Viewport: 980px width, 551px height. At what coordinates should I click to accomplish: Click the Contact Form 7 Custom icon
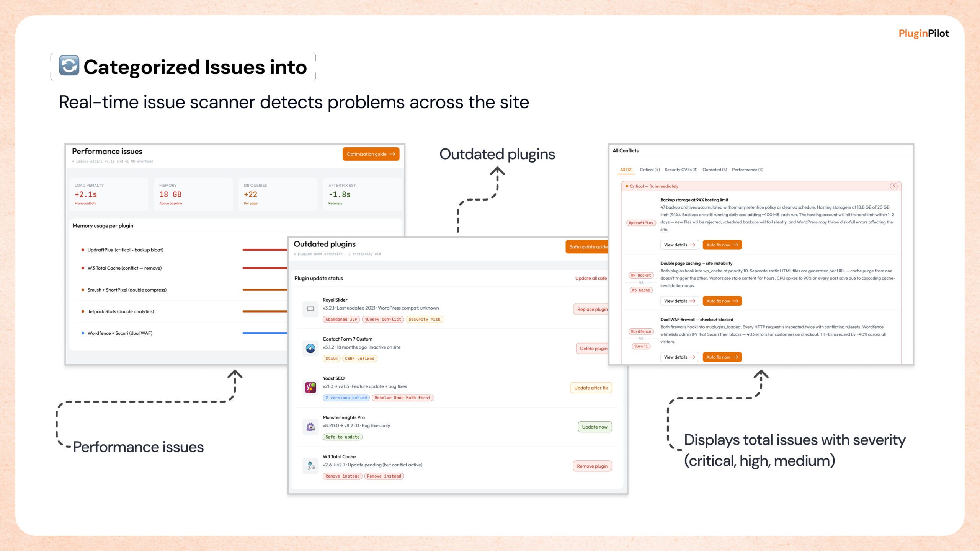[x=310, y=348]
